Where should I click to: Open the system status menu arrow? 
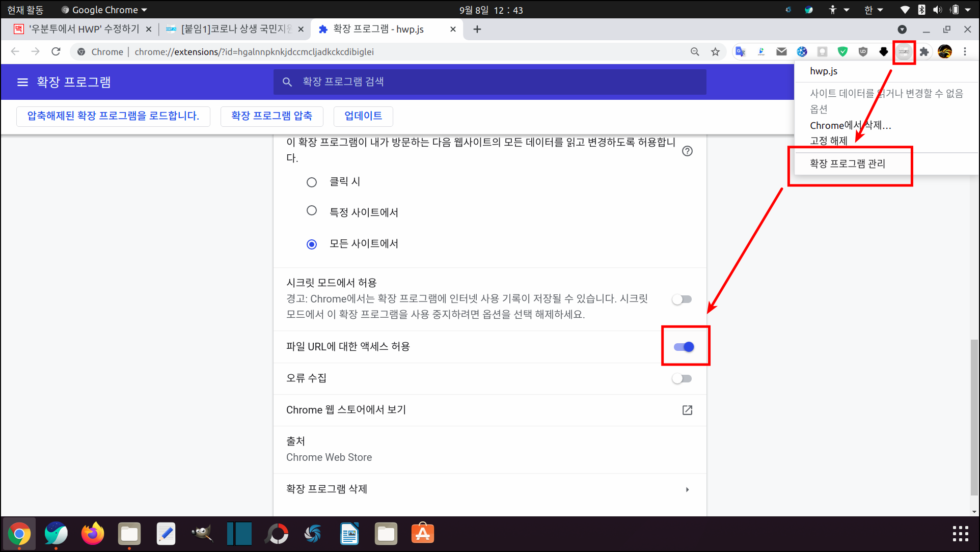(968, 10)
